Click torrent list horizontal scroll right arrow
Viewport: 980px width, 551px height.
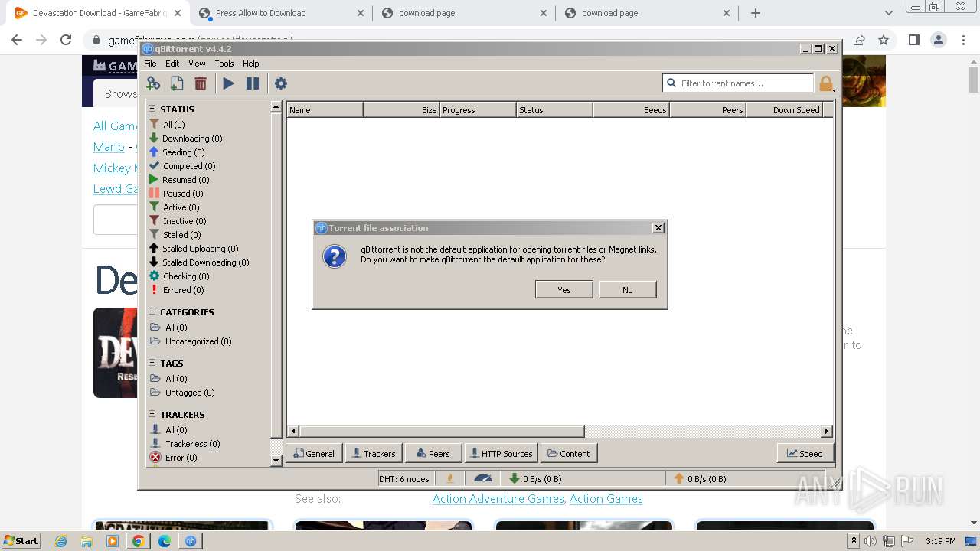coord(826,432)
